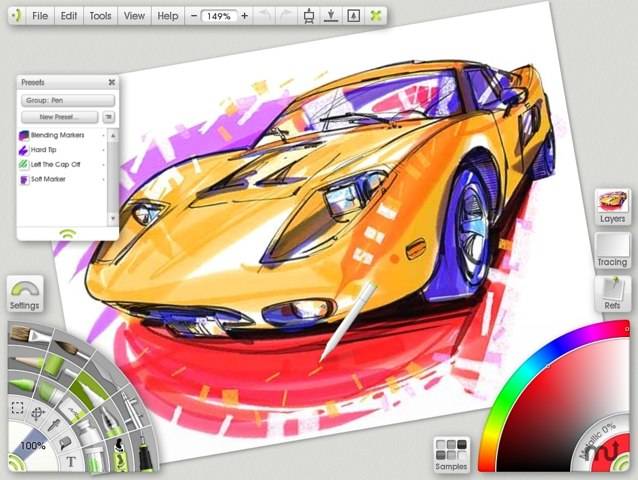
Task: Select the Text tool in tool picker
Action: pyautogui.click(x=71, y=461)
